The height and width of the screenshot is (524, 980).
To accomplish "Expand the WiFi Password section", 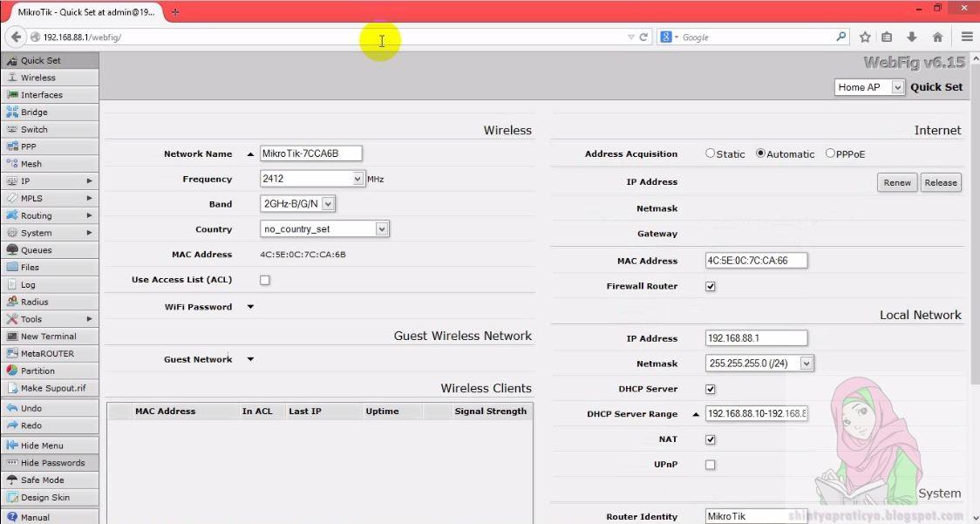I will 250,307.
